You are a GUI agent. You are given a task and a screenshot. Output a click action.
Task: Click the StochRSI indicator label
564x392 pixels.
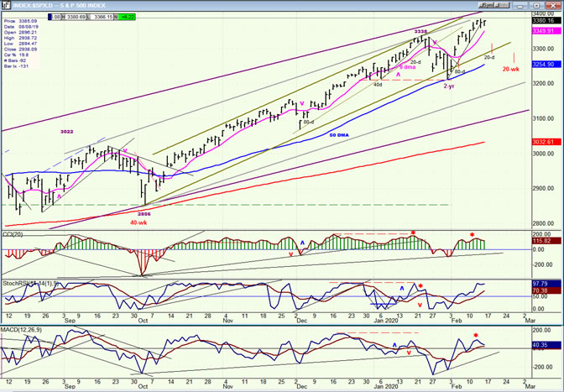pyautogui.click(x=30, y=284)
